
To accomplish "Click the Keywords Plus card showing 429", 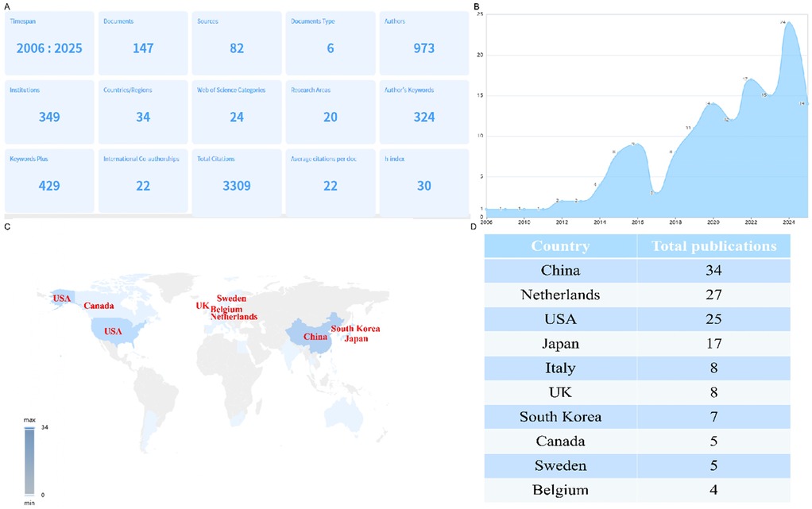I will coord(49,180).
